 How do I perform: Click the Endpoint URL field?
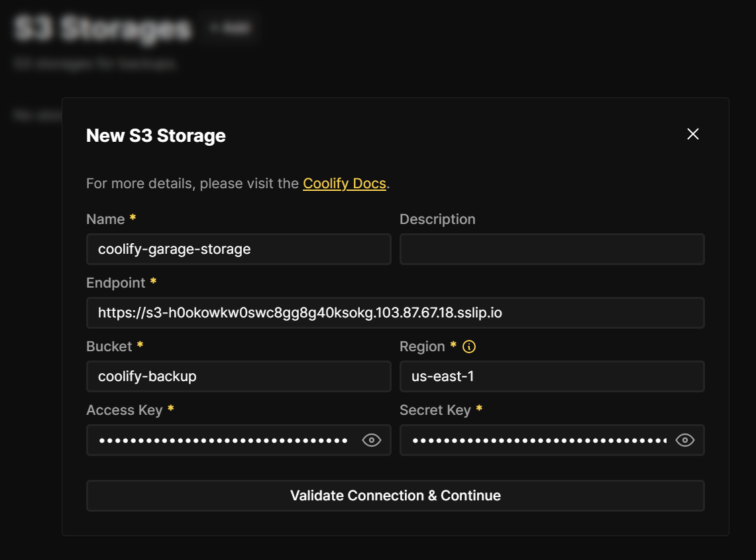pos(396,313)
